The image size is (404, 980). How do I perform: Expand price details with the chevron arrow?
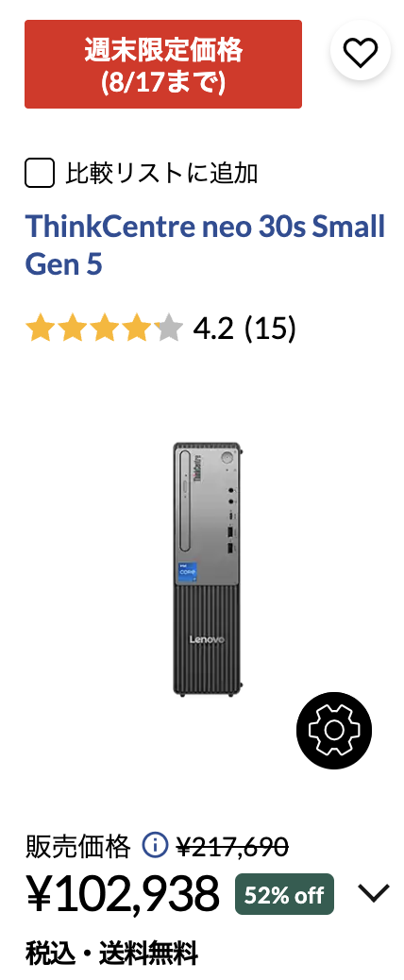pos(374,893)
